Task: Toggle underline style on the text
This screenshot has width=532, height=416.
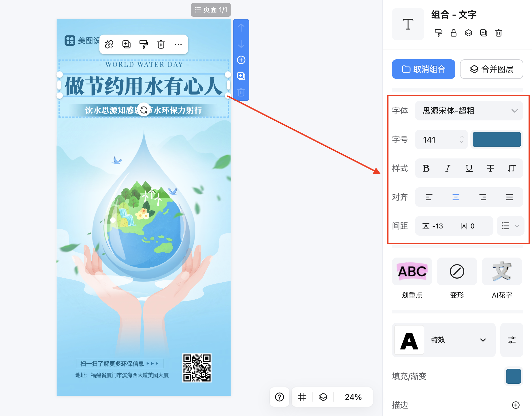Action: click(x=469, y=168)
